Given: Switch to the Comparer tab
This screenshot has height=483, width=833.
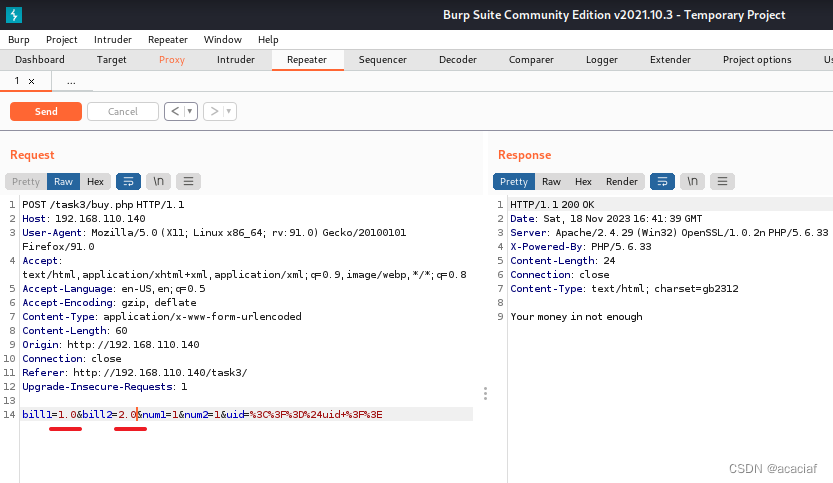Looking at the screenshot, I should [x=531, y=60].
